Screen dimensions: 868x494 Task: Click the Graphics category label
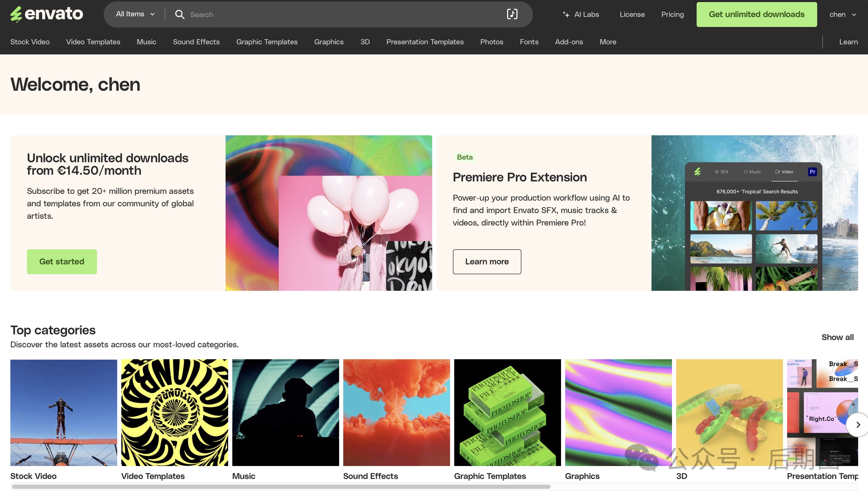(582, 476)
